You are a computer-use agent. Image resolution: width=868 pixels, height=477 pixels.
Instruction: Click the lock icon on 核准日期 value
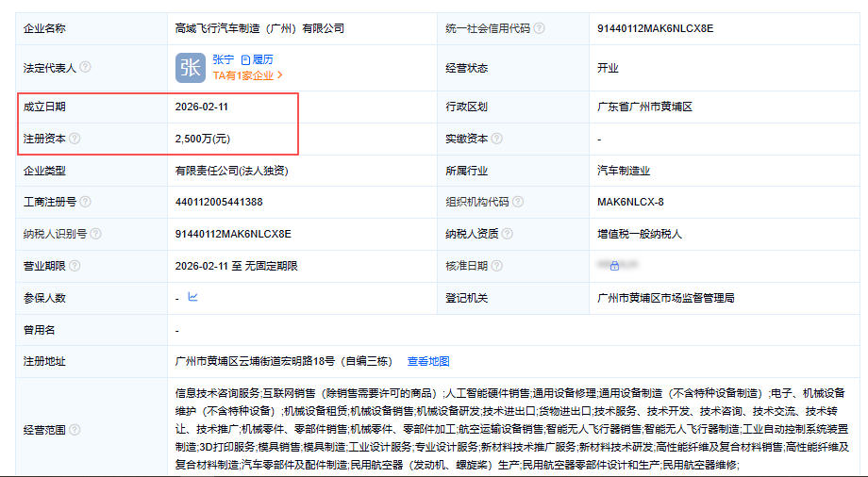pos(614,266)
